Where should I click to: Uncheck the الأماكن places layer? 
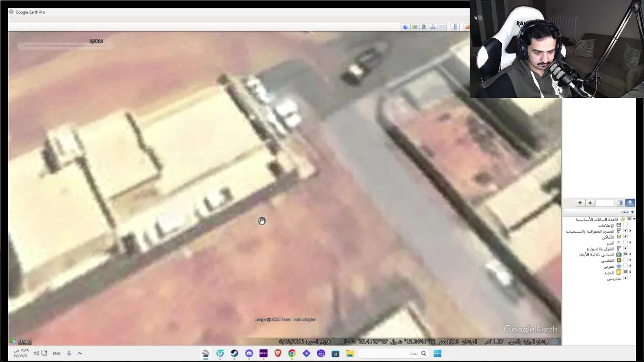pos(626,237)
